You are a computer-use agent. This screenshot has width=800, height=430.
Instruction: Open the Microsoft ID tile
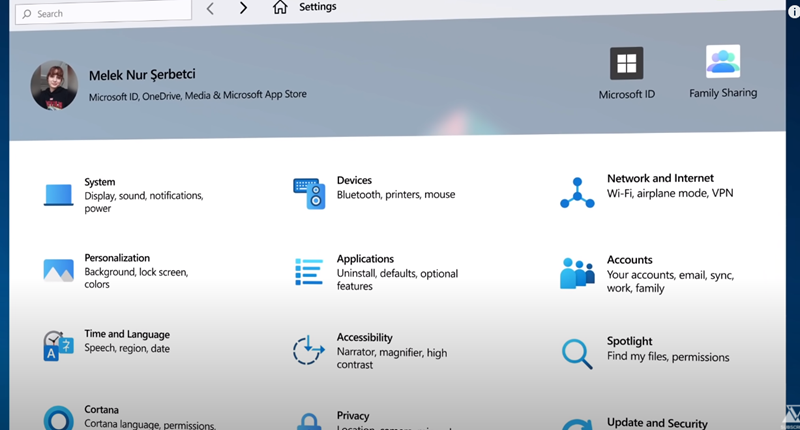pos(627,73)
